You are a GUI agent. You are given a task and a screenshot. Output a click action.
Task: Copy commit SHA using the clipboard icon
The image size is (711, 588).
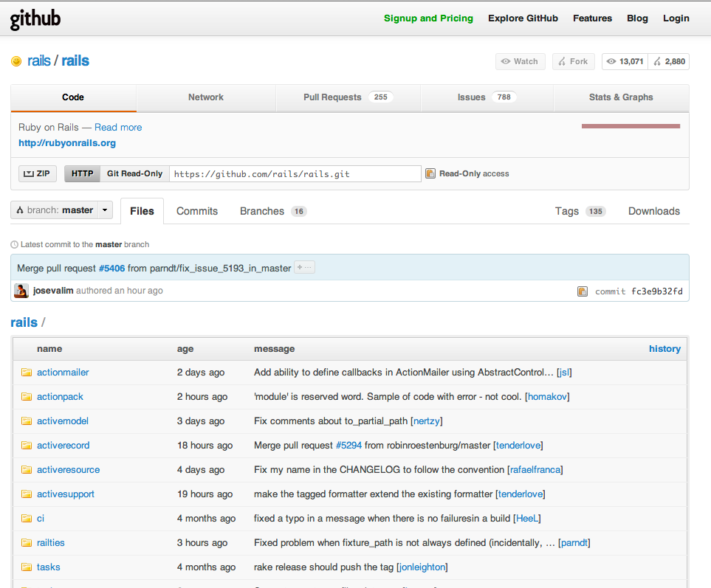pyautogui.click(x=583, y=291)
